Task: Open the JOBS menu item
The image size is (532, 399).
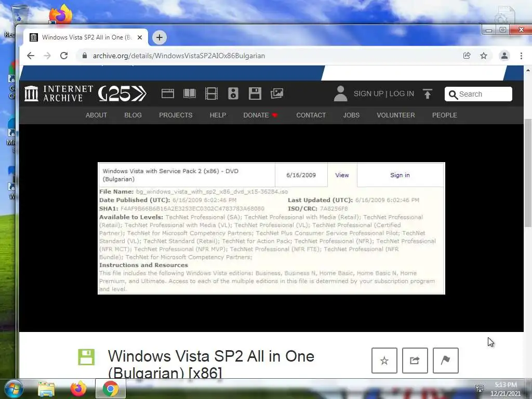Action: (351, 115)
